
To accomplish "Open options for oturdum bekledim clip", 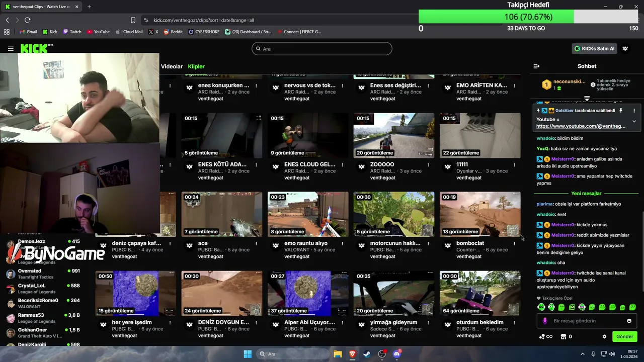I will pyautogui.click(x=514, y=322).
